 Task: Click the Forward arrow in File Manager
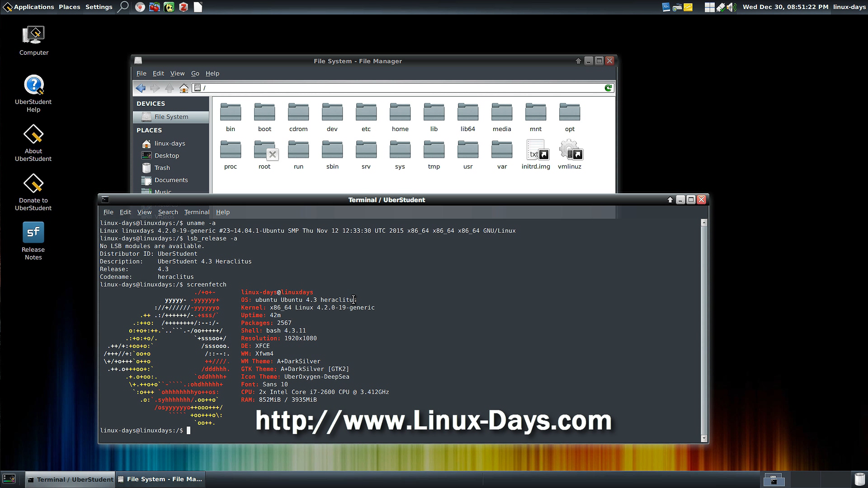click(155, 88)
